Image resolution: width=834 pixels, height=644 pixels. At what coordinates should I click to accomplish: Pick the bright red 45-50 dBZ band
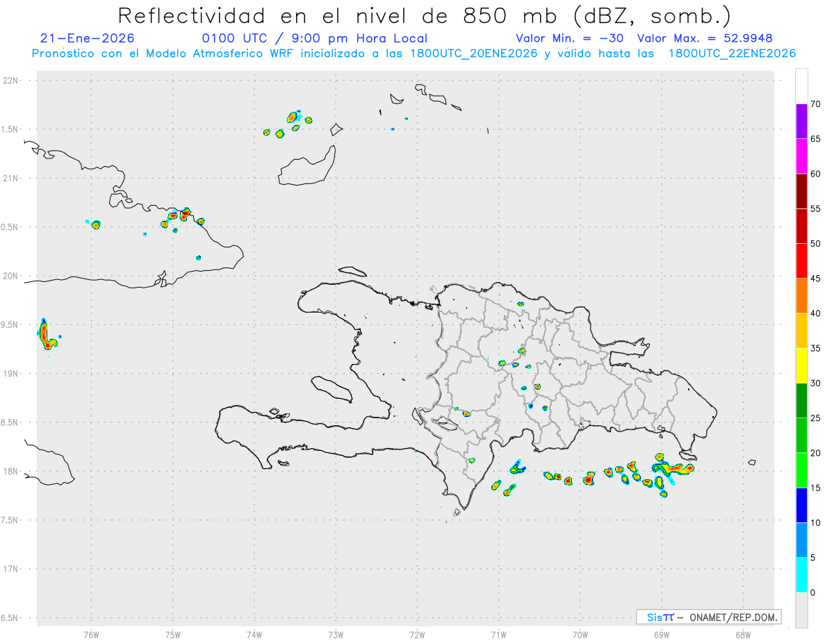[801, 261]
